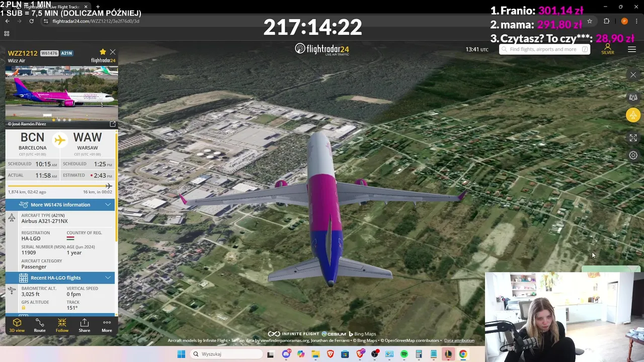Open Copilot from the taskbar

pos(301,354)
